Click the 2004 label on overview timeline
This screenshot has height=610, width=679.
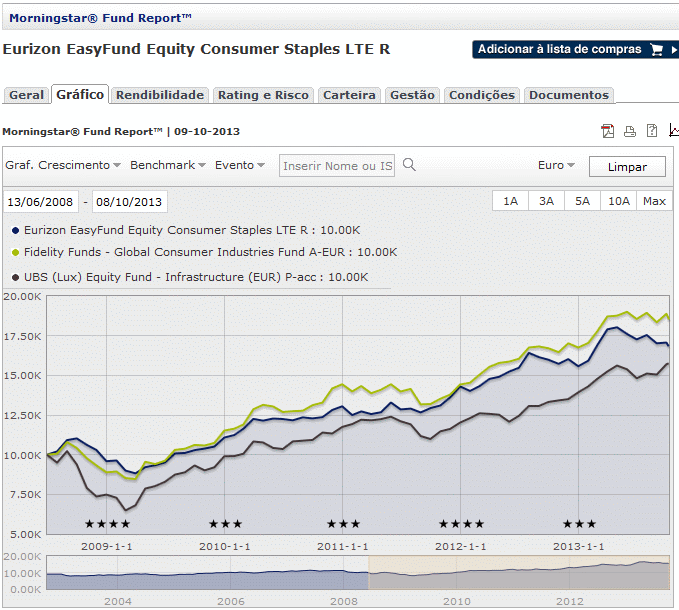pyautogui.click(x=118, y=601)
